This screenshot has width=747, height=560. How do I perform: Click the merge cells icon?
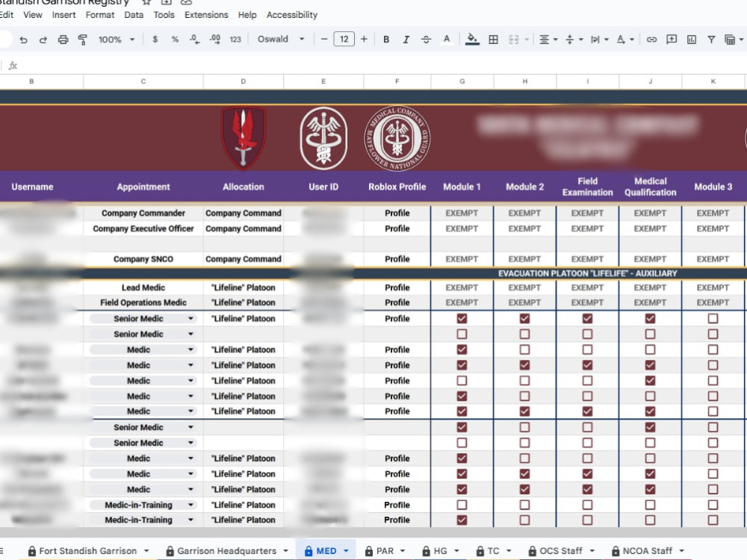pos(514,40)
